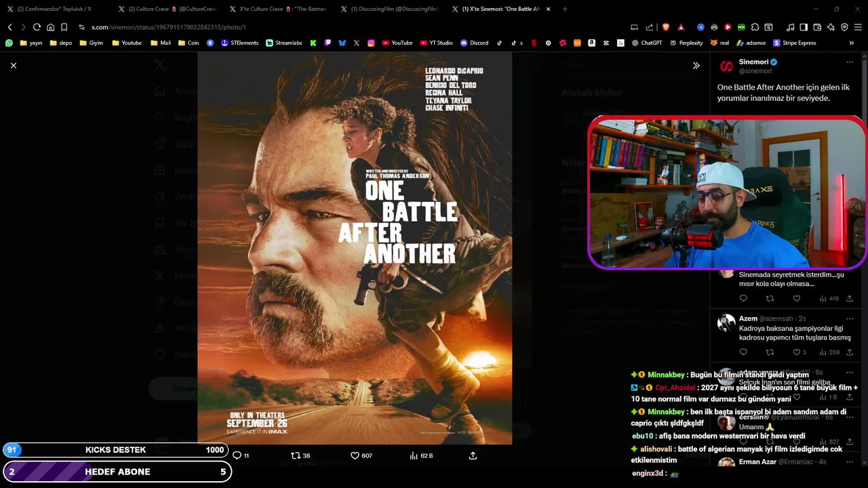This screenshot has height=488, width=868.
Task: Open the ChatGPT bookmark
Action: 646,43
